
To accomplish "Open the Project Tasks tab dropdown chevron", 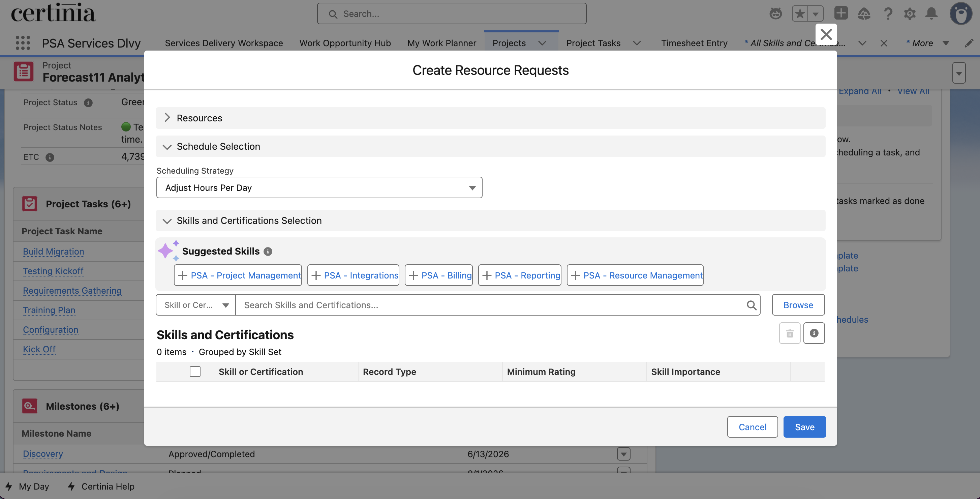I will (x=637, y=43).
